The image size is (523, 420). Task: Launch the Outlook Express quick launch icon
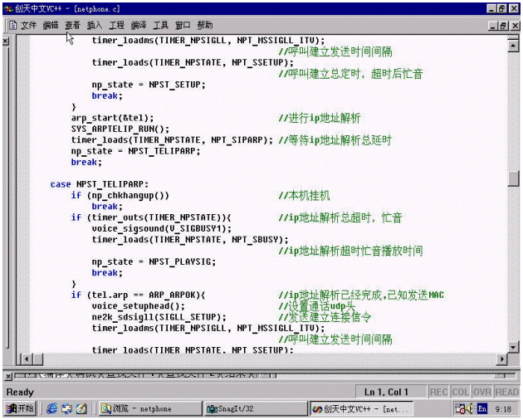coord(81,409)
